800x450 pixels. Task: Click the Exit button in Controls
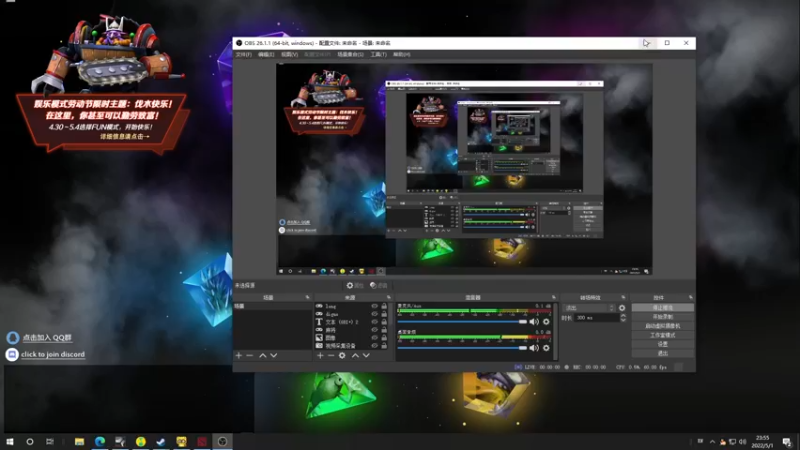(663, 353)
